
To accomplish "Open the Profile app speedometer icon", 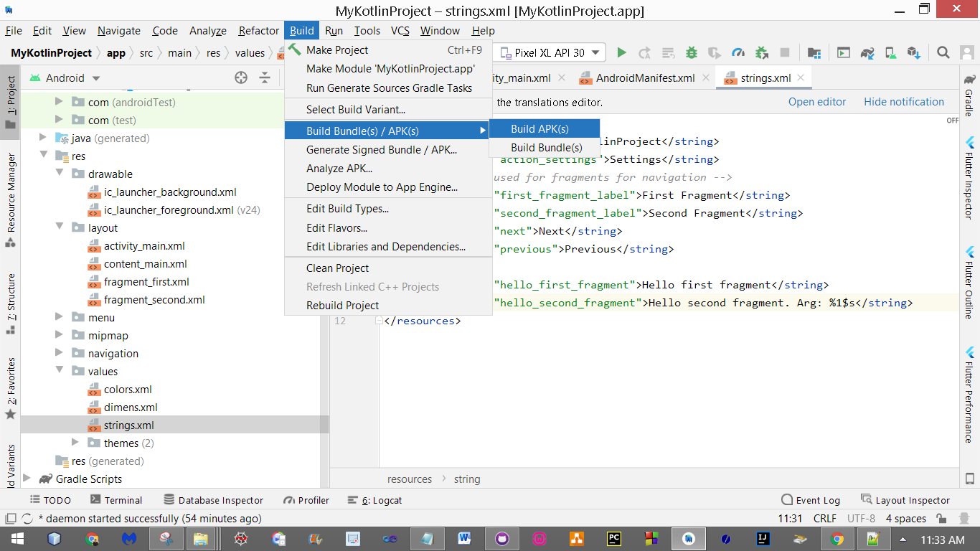I will pos(738,53).
